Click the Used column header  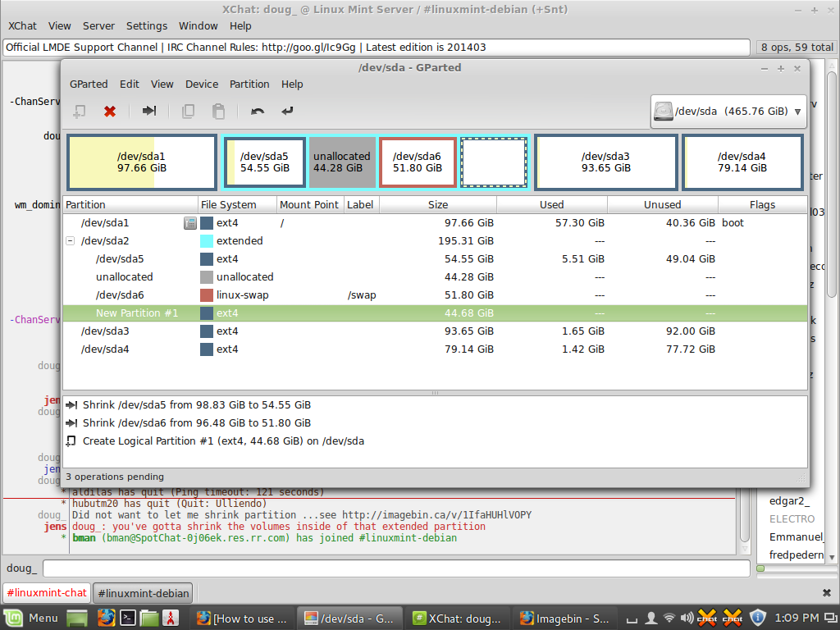click(x=552, y=204)
